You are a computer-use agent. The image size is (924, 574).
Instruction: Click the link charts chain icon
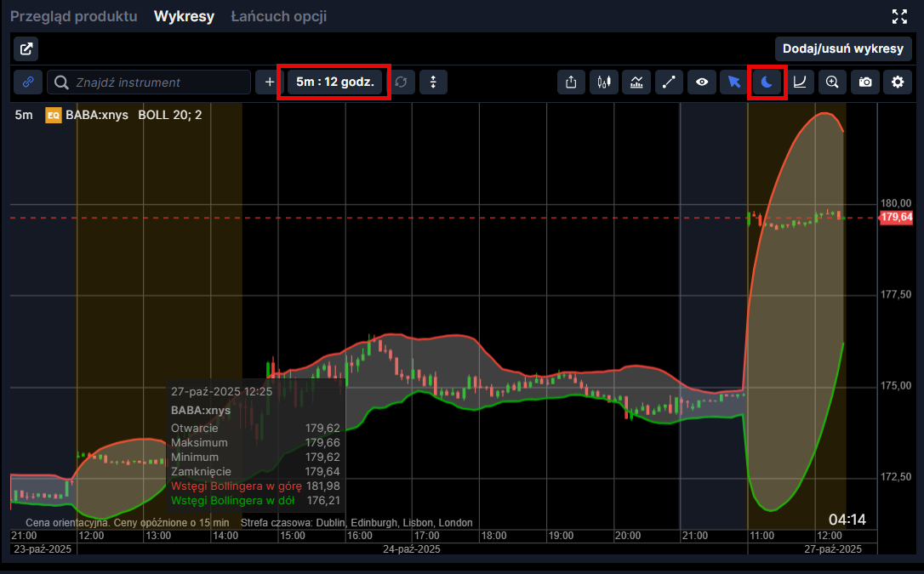(27, 82)
